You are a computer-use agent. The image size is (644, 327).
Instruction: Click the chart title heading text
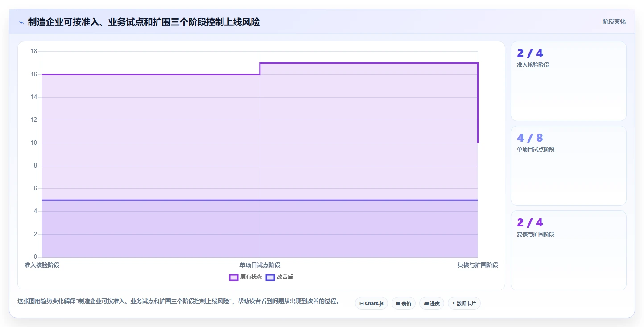tap(144, 22)
